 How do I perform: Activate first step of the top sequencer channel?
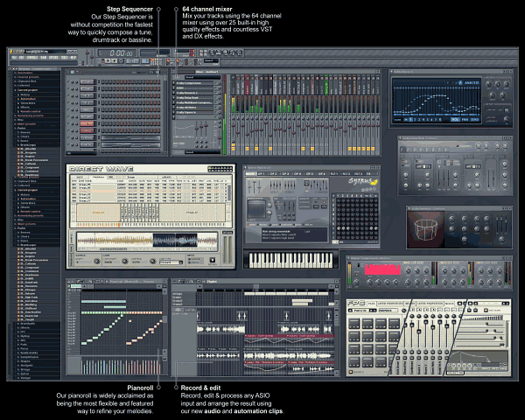[x=103, y=81]
